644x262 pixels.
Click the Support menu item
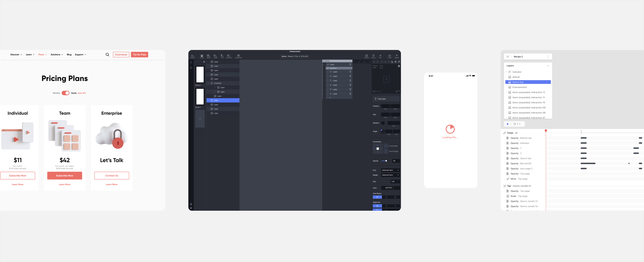[80, 54]
